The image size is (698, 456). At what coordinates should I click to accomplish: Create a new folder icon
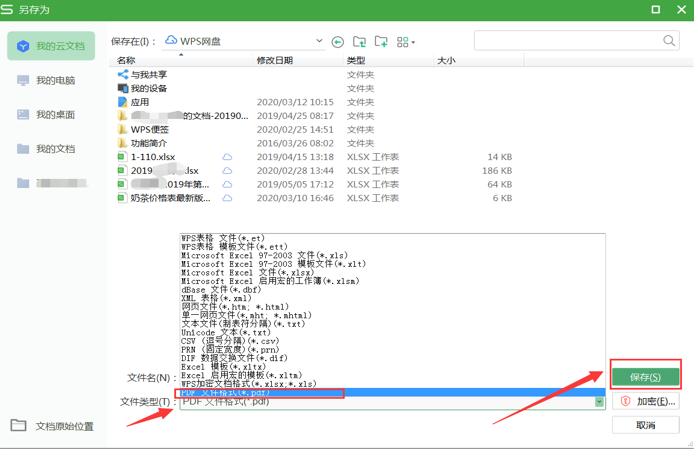[x=381, y=42]
